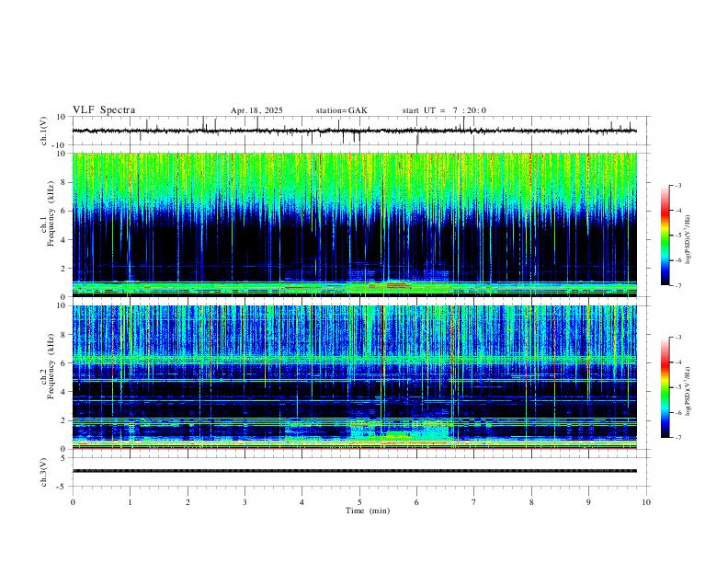Viewport: 728px width, 563px height.
Task: Click the ch.3 voltage trace panel
Action: point(361,472)
